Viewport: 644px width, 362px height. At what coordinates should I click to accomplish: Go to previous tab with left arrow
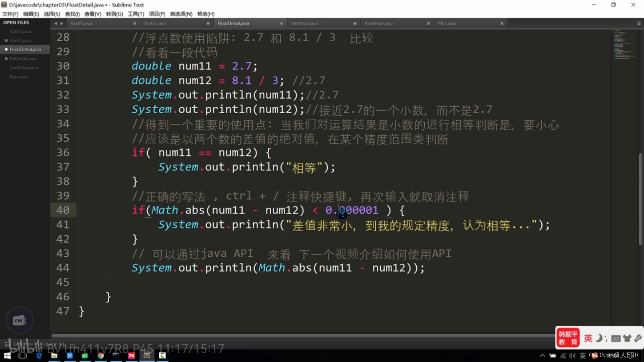(56, 23)
